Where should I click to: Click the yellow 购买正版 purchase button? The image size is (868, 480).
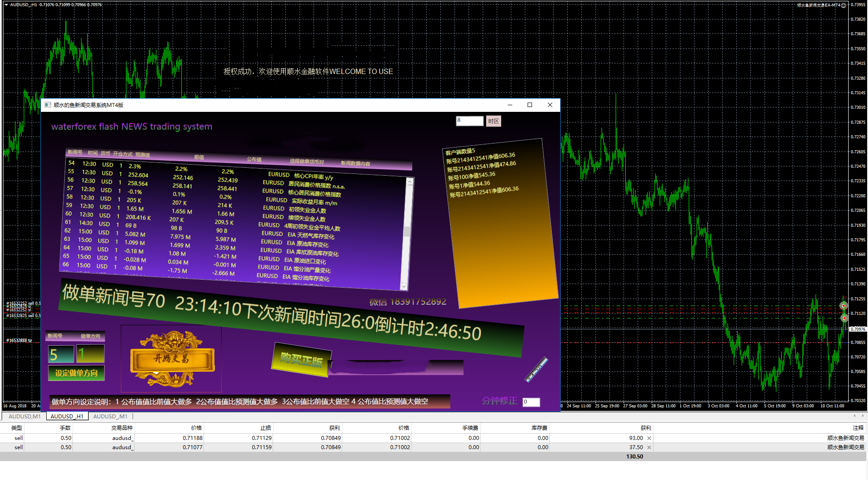tap(302, 360)
